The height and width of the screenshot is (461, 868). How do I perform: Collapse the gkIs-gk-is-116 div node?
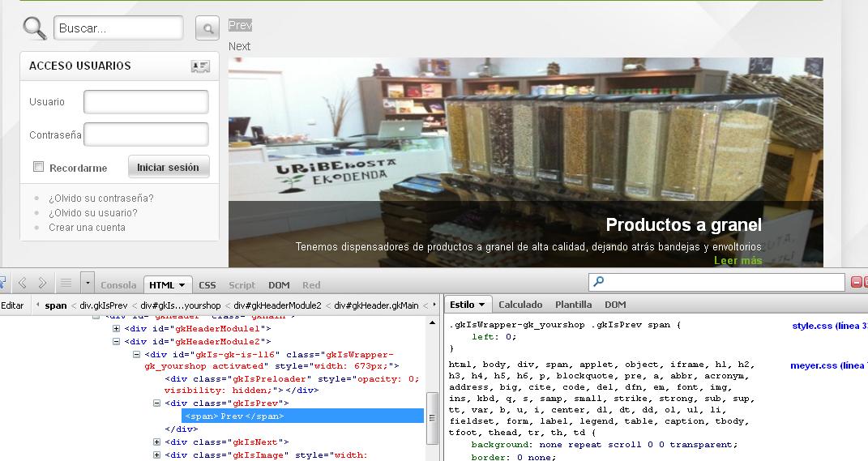[x=136, y=355]
